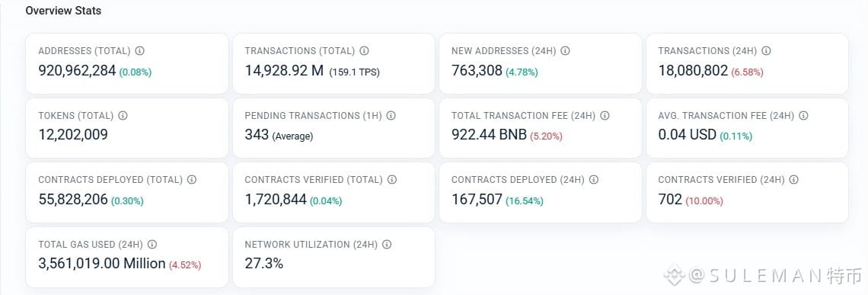The width and height of the screenshot is (868, 295).
Task: Click info icon next to Avg. Transaction Fee
Action: coord(804,116)
